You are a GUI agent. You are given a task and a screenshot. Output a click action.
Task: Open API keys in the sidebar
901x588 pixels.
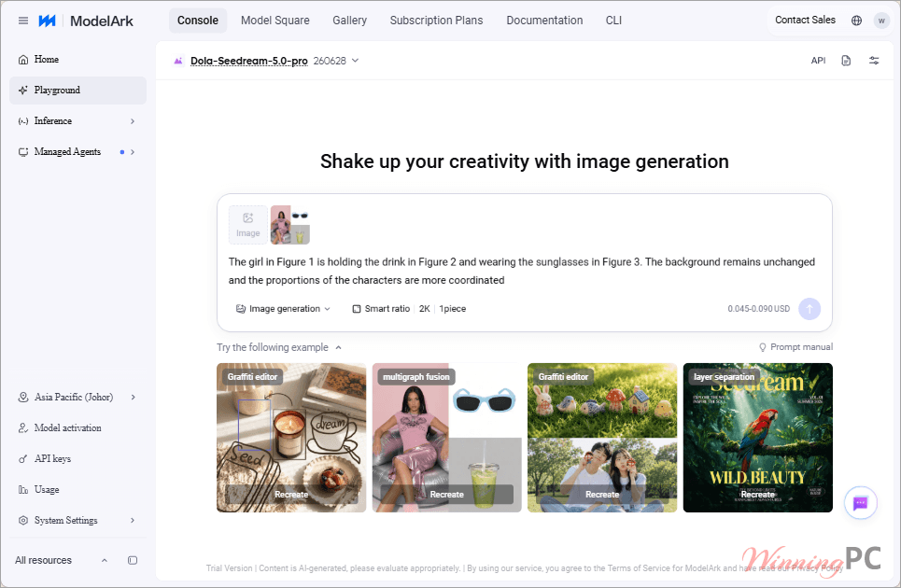point(77,459)
